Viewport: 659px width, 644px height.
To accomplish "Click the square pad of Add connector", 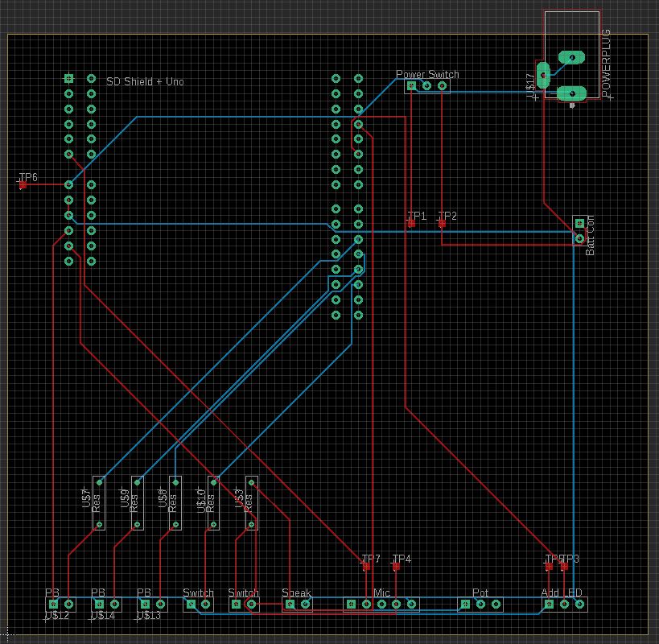I will tap(549, 604).
